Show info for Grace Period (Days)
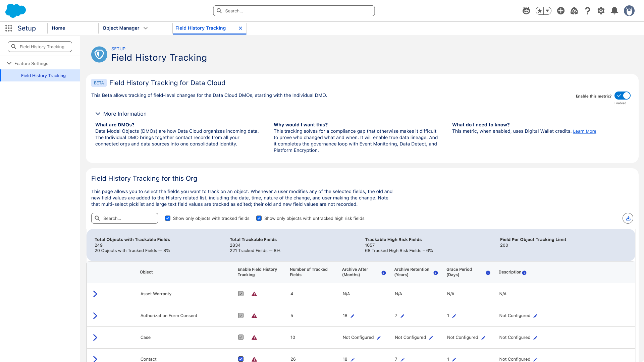Image resolution: width=644 pixels, height=362 pixels. (x=488, y=273)
